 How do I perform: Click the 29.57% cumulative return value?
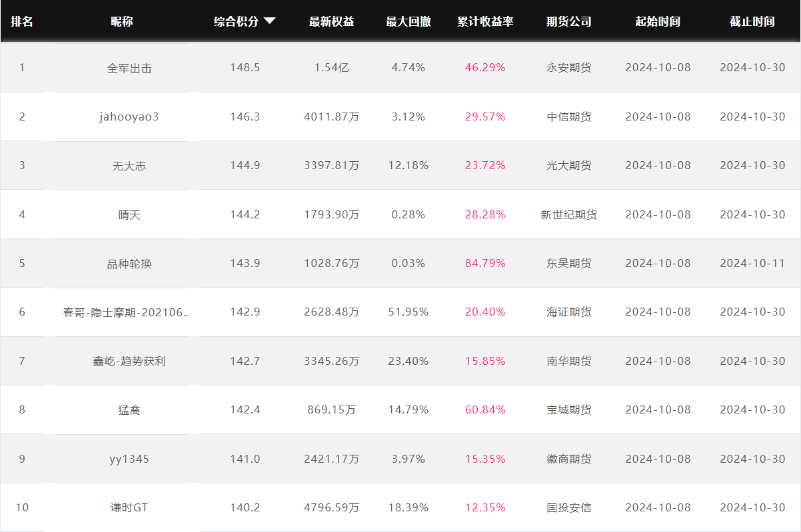(485, 117)
